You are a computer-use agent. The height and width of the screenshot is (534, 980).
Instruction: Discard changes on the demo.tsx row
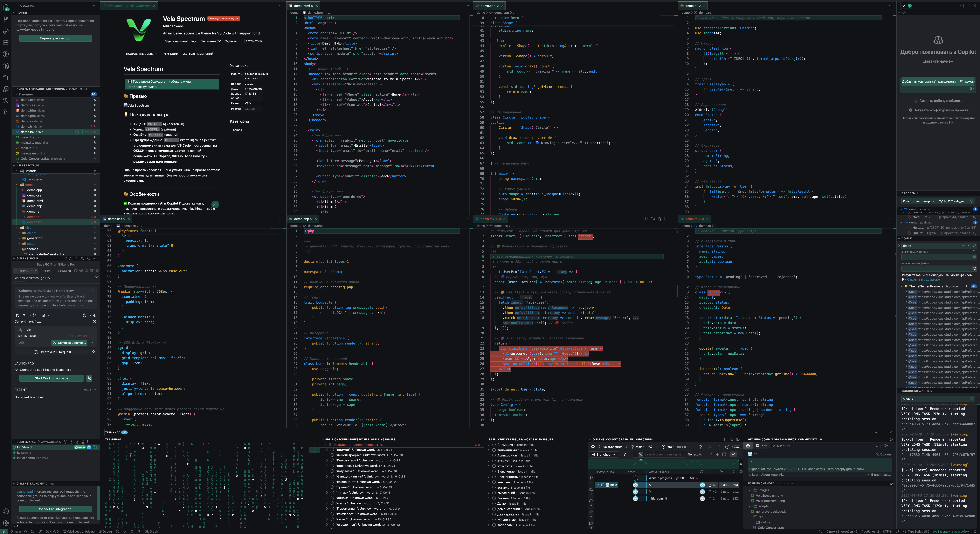[82, 132]
